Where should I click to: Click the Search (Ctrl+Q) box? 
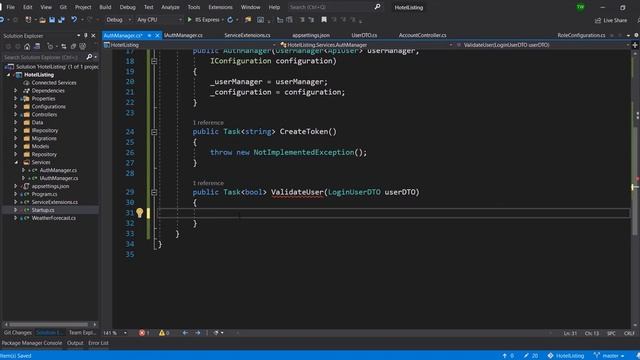coord(330,7)
